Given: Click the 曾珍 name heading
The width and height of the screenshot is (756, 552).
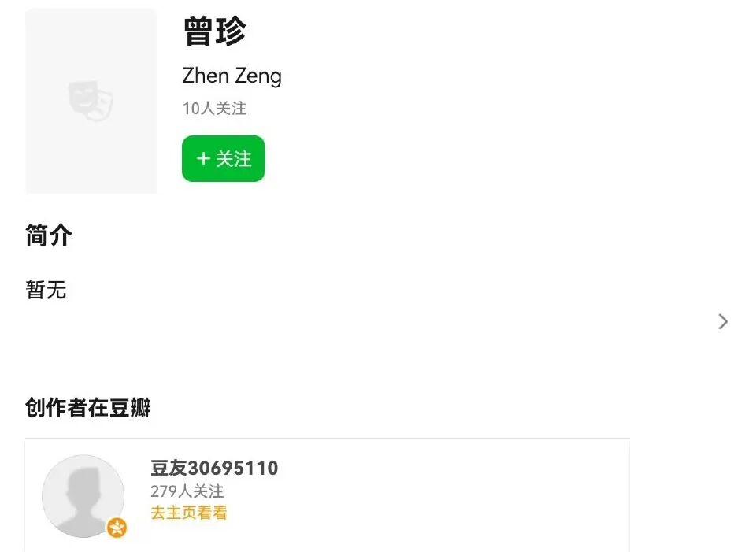Looking at the screenshot, I should (x=215, y=31).
